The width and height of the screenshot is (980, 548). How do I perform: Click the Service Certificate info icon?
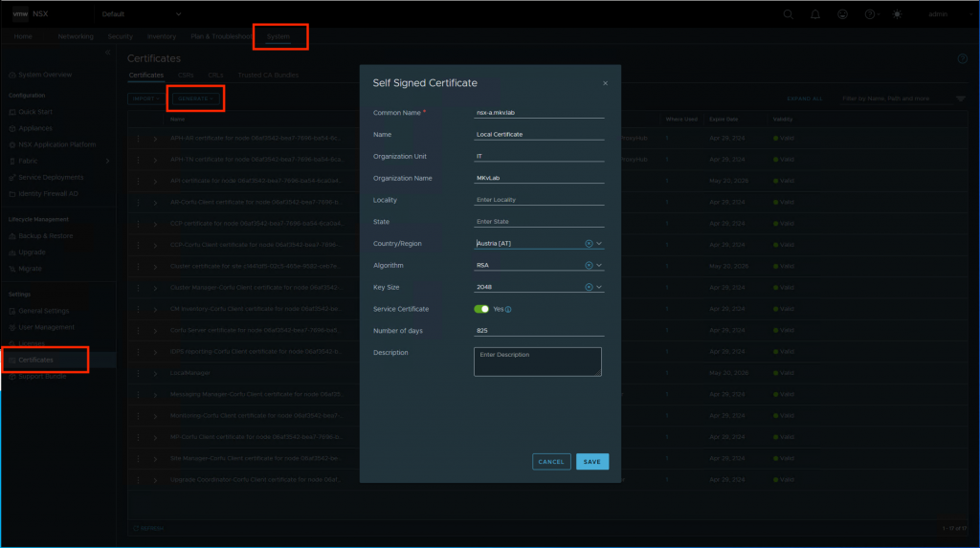click(x=508, y=309)
